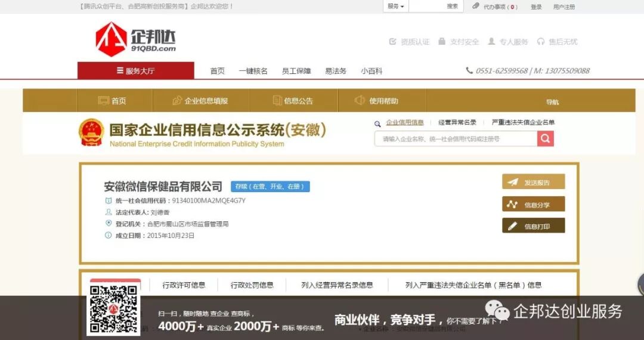The image size is (644, 340).
Task: Click the 存续(在营、开业、在册) status badge
Action: pos(270,187)
